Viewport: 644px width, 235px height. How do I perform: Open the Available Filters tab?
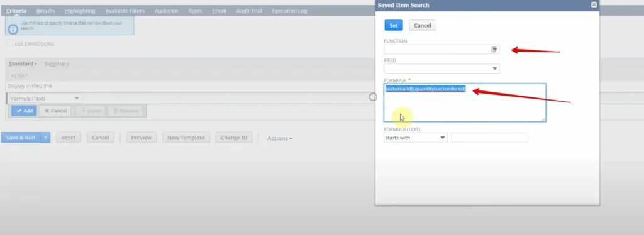pyautogui.click(x=125, y=11)
